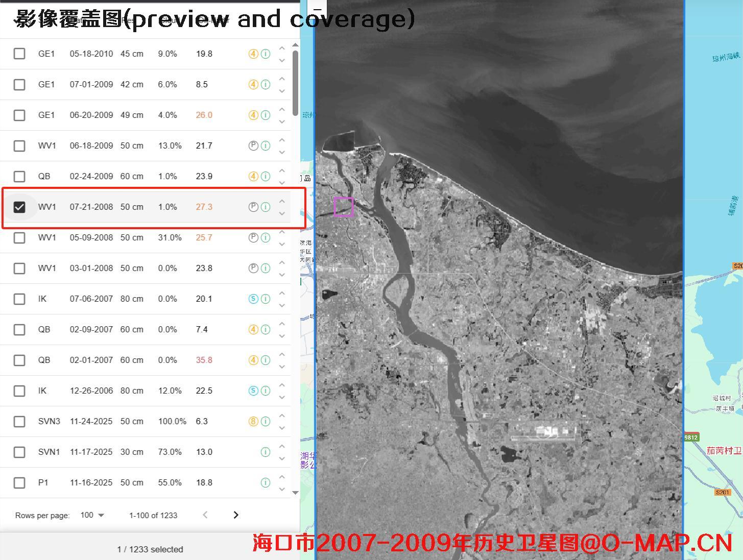Image resolution: width=743 pixels, height=560 pixels.
Task: Click the 8-band icon on SVN3 row
Action: [x=253, y=421]
